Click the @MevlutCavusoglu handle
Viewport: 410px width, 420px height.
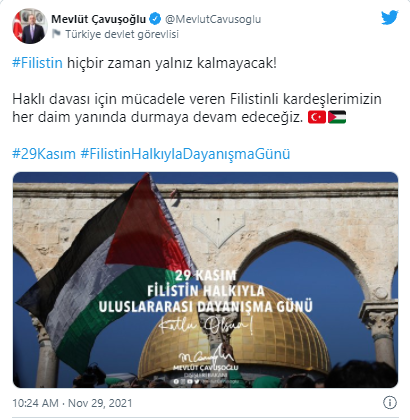[213, 19]
